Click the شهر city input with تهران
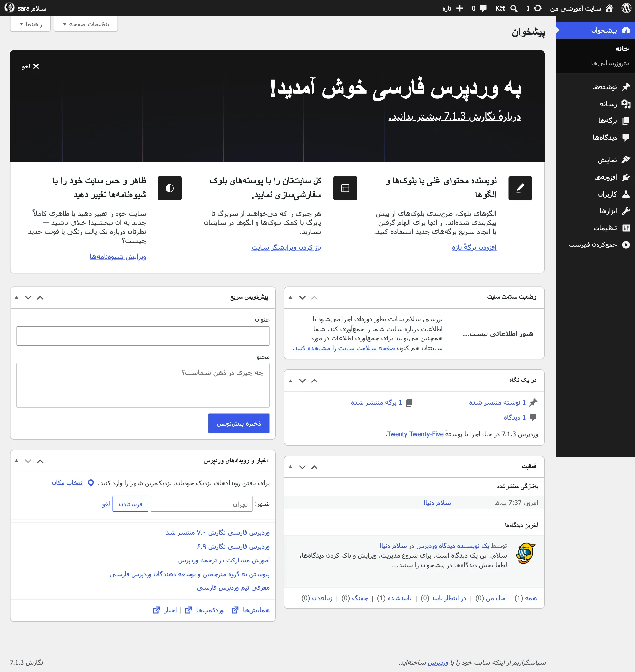635x672 pixels. pyautogui.click(x=201, y=504)
